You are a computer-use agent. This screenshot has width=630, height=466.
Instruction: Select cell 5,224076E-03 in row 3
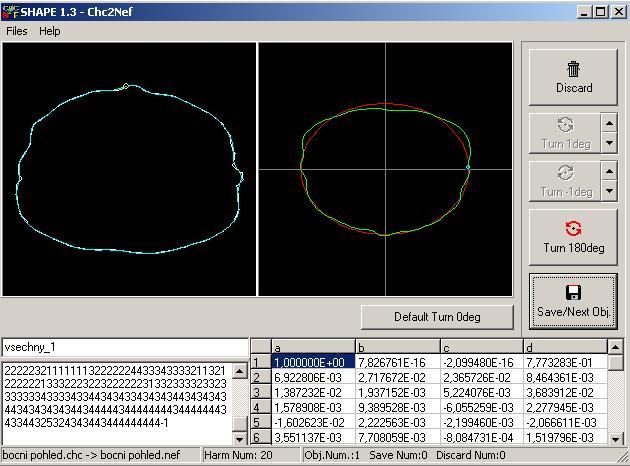[481, 392]
